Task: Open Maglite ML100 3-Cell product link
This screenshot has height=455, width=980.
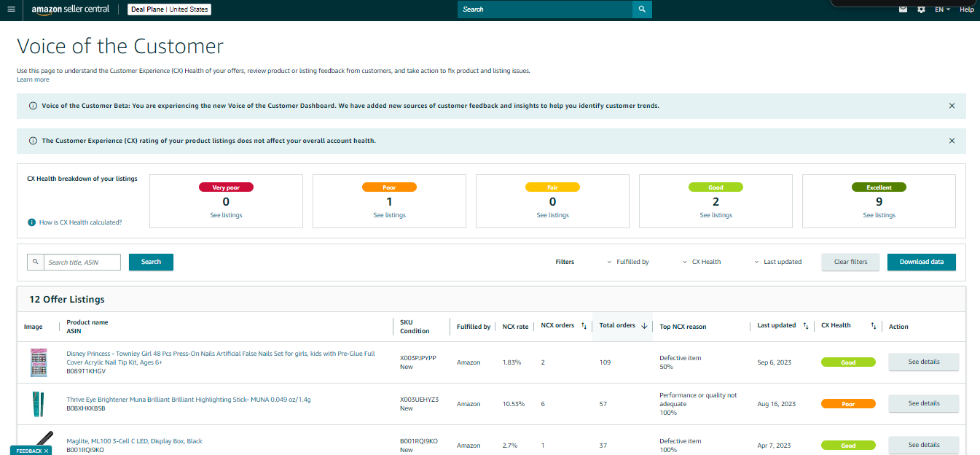Action: click(x=134, y=441)
